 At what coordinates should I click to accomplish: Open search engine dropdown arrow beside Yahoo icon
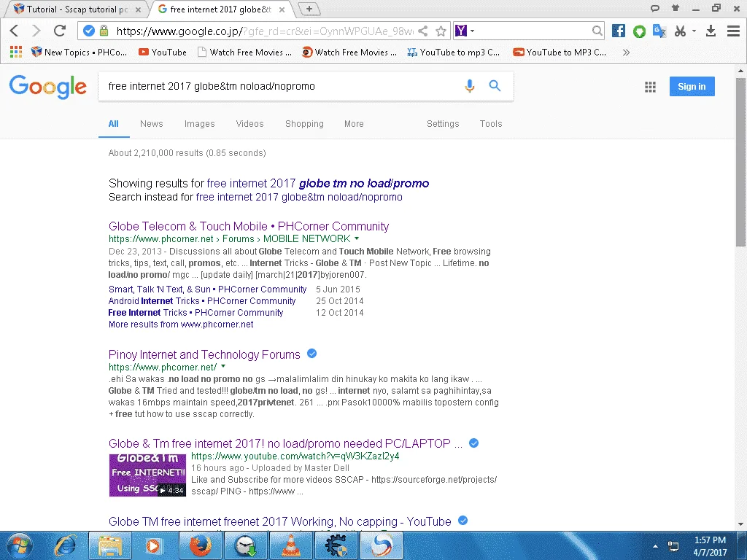tap(472, 31)
